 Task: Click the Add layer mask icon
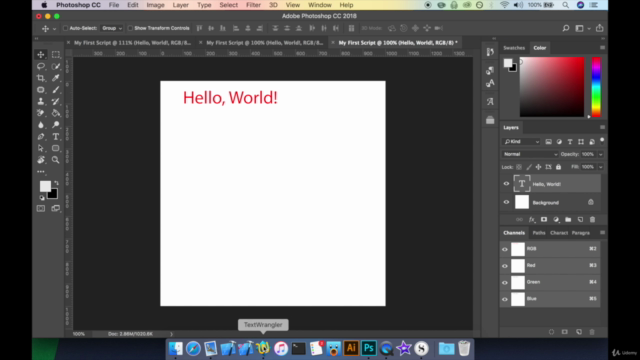[544, 220]
